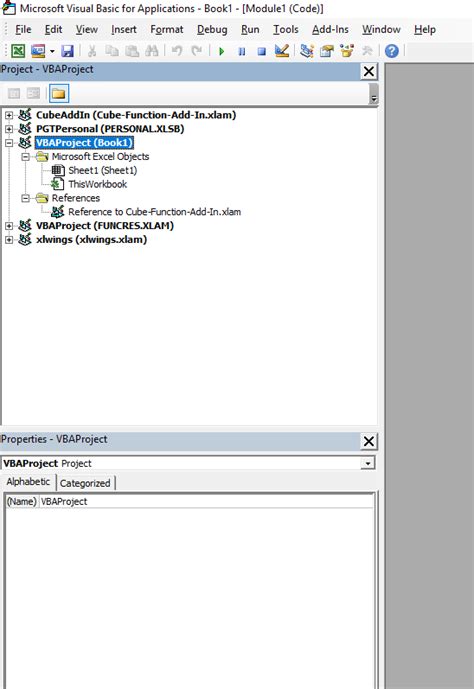The width and height of the screenshot is (474, 689).
Task: Collapse the Microsoft Excel Objects folder
Action: 25,157
